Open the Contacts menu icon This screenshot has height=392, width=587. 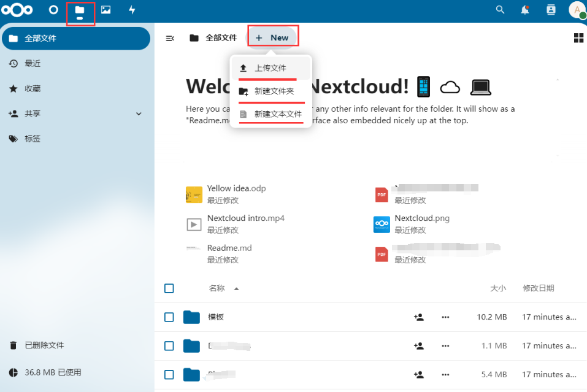coord(551,10)
